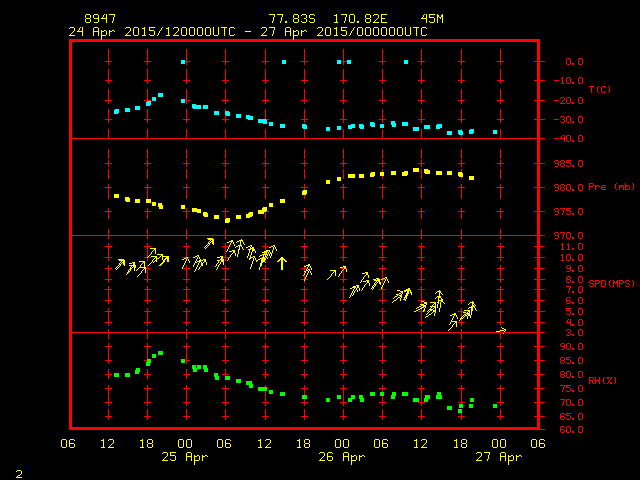640x480 pixels.
Task: Click the last green humidity point
Action: 495,406
